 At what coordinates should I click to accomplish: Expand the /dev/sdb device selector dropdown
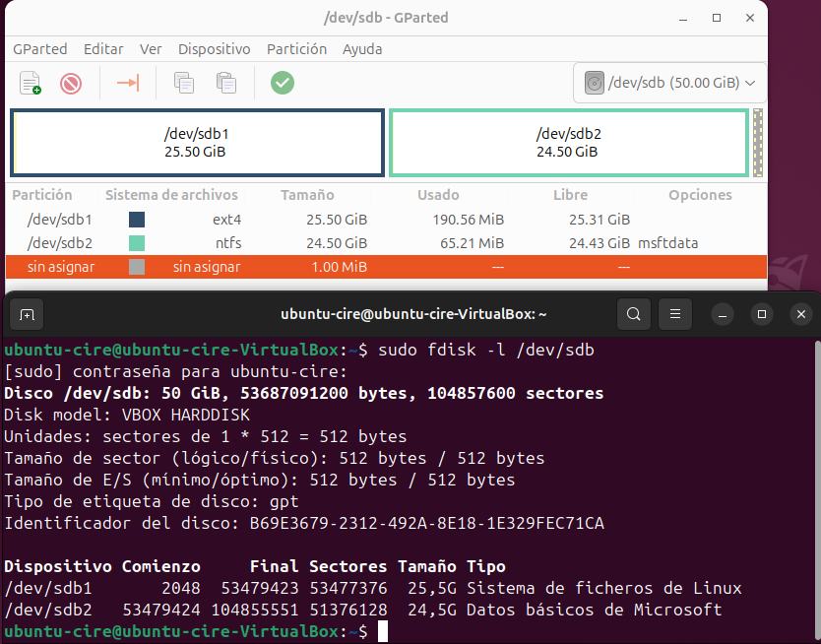(x=669, y=84)
